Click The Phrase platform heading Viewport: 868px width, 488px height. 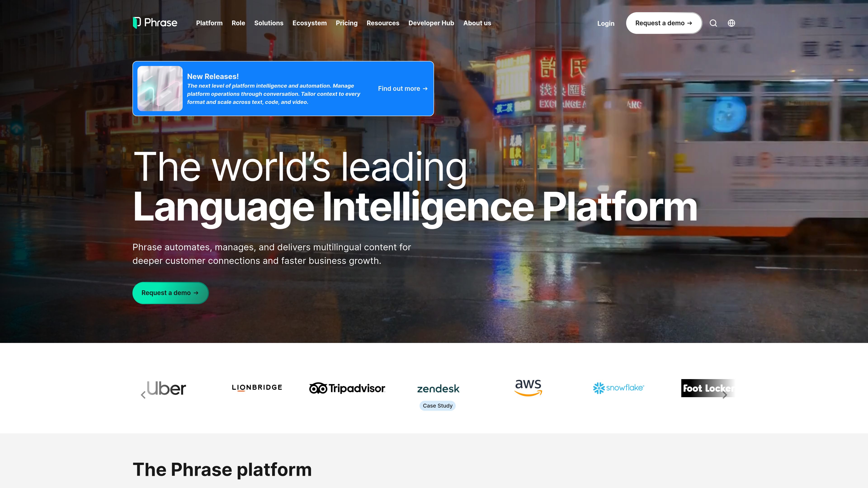click(x=222, y=469)
